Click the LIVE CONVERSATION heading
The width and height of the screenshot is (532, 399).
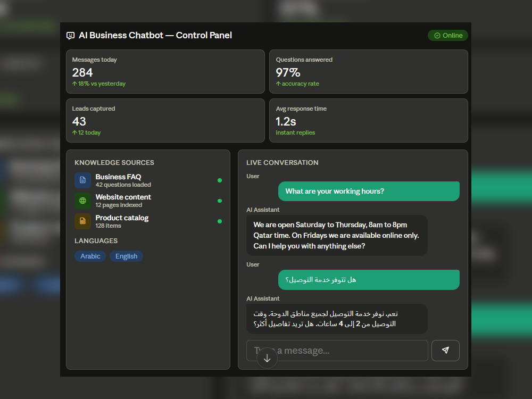[x=282, y=162]
